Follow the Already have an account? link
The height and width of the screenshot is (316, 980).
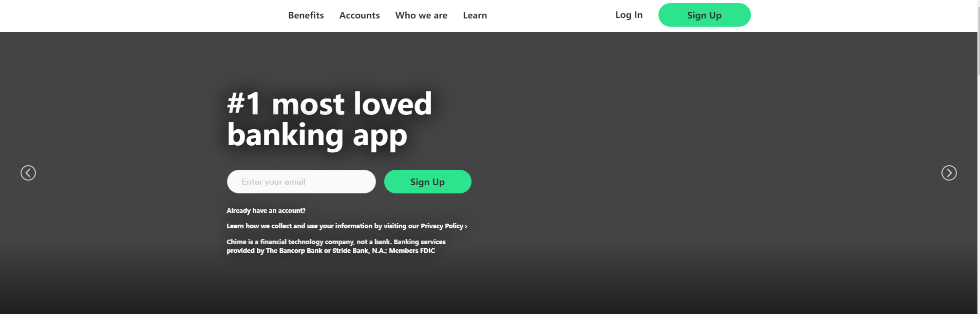266,211
